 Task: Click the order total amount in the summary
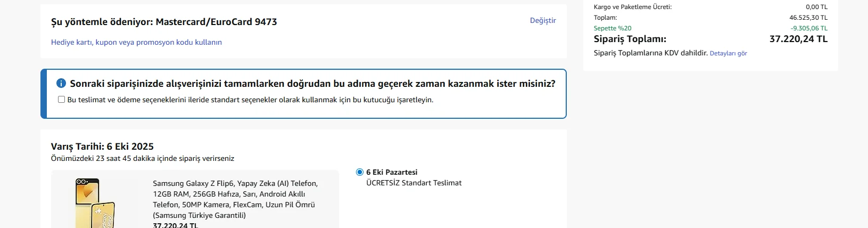click(798, 39)
